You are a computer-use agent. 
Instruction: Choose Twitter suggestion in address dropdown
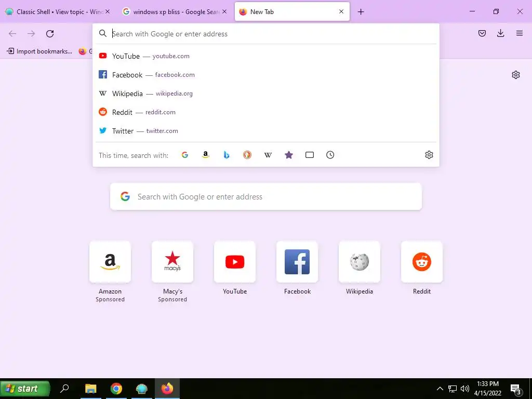[265, 130]
